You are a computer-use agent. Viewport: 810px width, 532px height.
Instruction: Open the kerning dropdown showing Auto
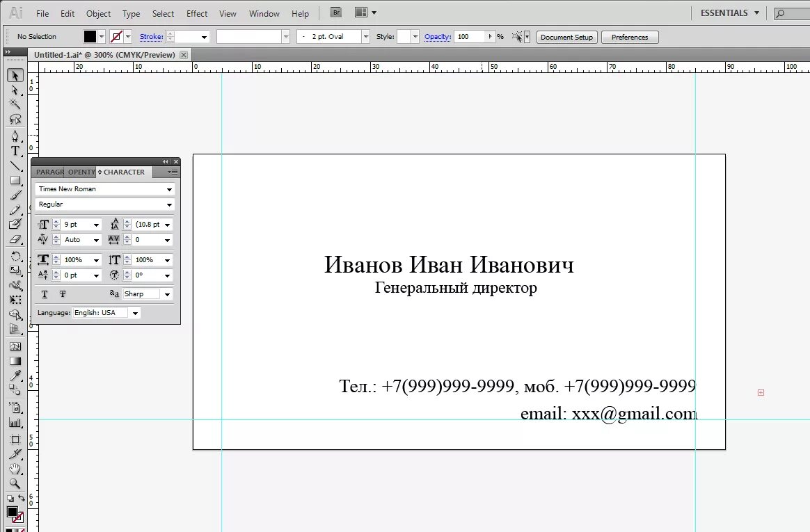pyautogui.click(x=96, y=240)
